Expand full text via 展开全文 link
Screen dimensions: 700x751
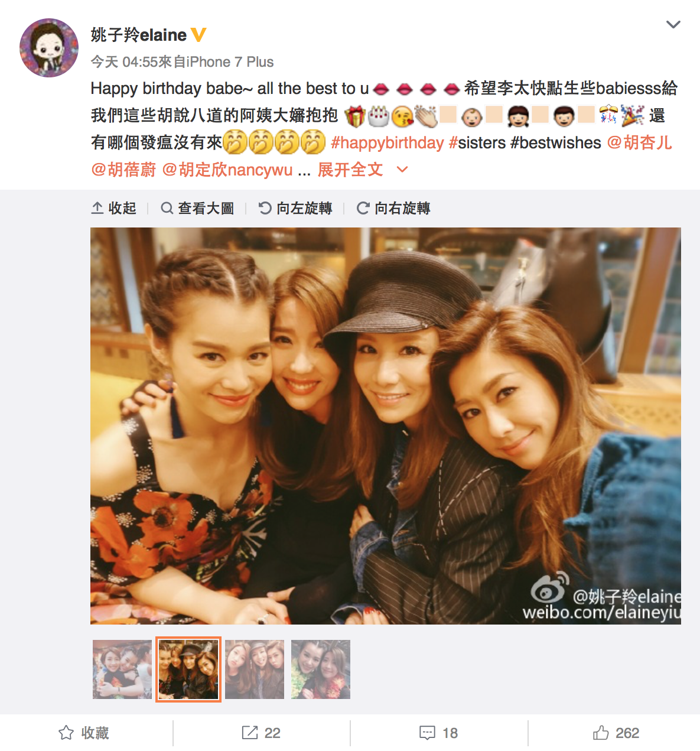(x=350, y=170)
